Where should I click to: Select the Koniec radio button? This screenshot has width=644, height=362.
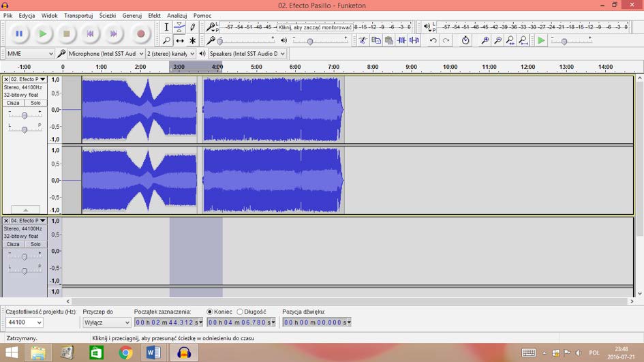210,312
